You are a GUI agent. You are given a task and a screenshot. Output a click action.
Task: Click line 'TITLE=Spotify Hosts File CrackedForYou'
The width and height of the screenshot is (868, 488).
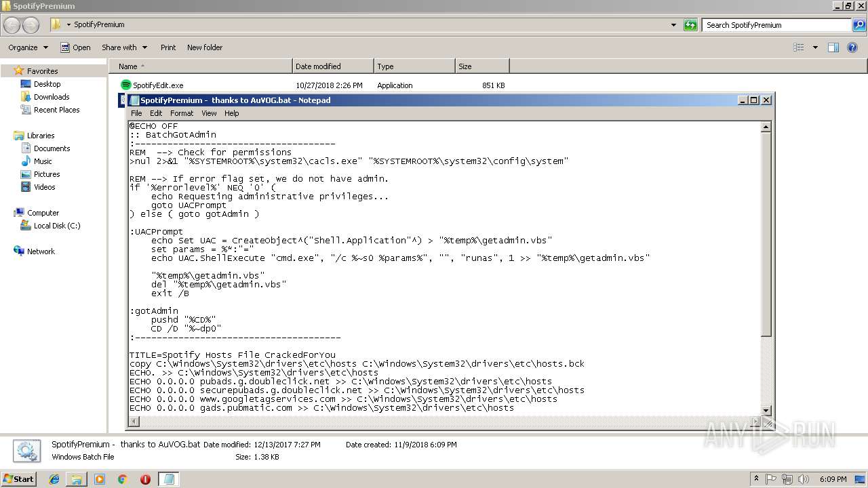click(x=233, y=355)
